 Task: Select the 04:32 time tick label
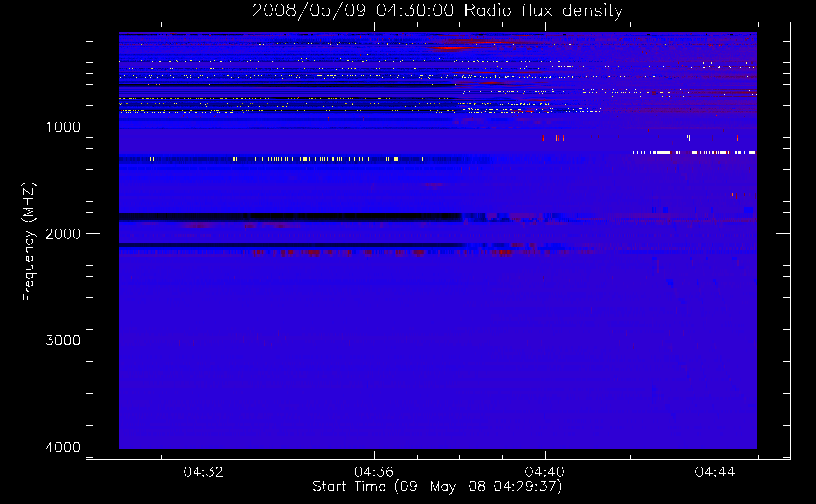click(204, 472)
